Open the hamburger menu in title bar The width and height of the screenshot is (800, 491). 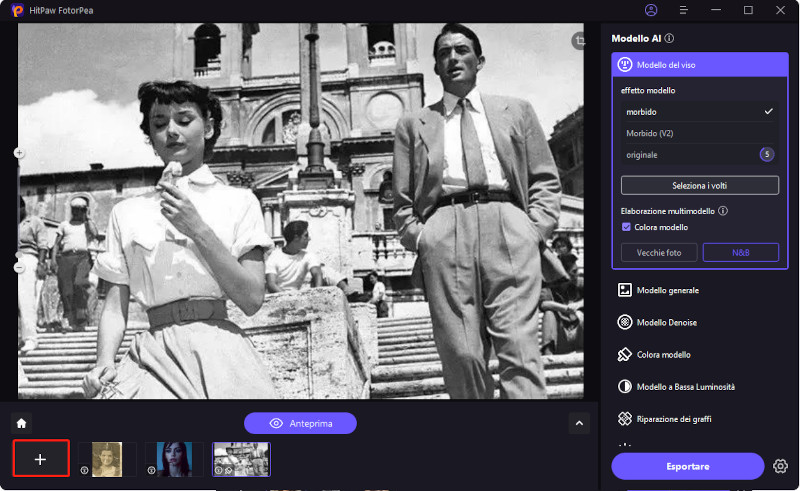pyautogui.click(x=683, y=10)
